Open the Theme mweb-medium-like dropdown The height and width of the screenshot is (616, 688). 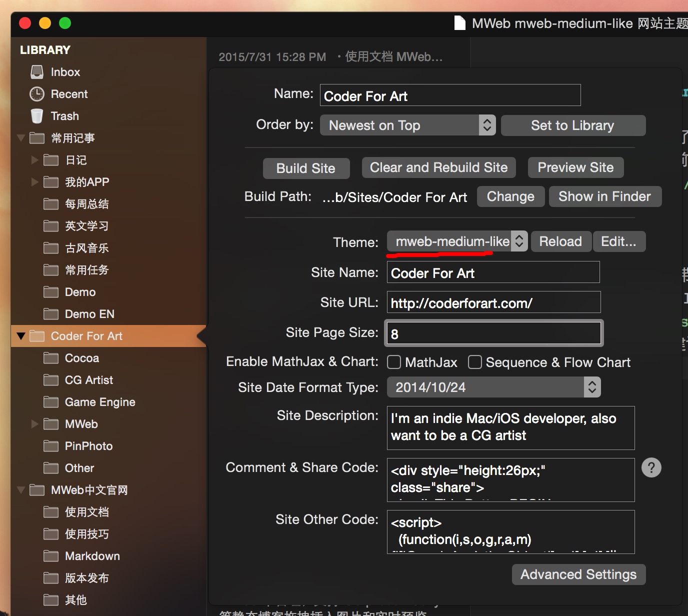[x=457, y=241]
